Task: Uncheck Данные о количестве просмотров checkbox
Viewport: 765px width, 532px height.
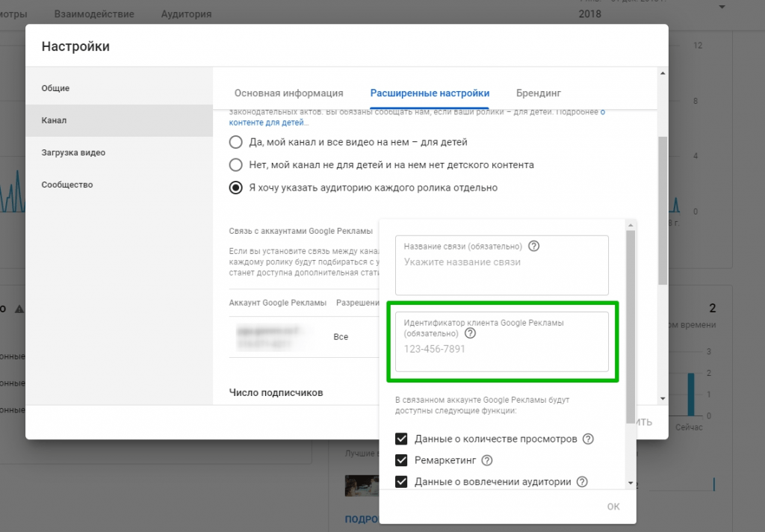Action: pyautogui.click(x=401, y=439)
